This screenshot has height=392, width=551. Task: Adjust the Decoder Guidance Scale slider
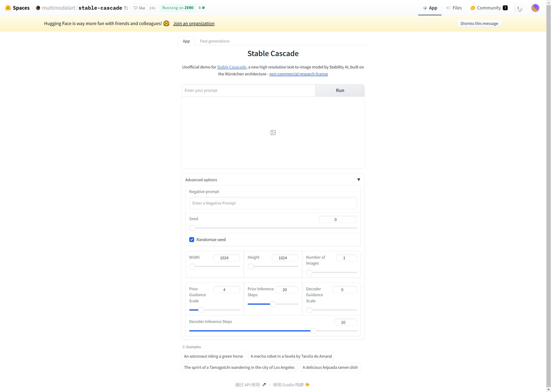(x=331, y=310)
